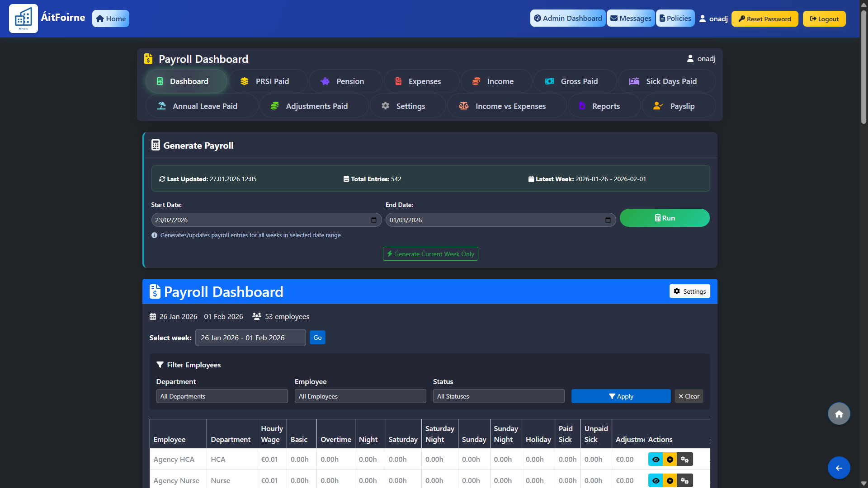Switch to the Gross Paid tab
The image size is (868, 488).
[x=575, y=81]
